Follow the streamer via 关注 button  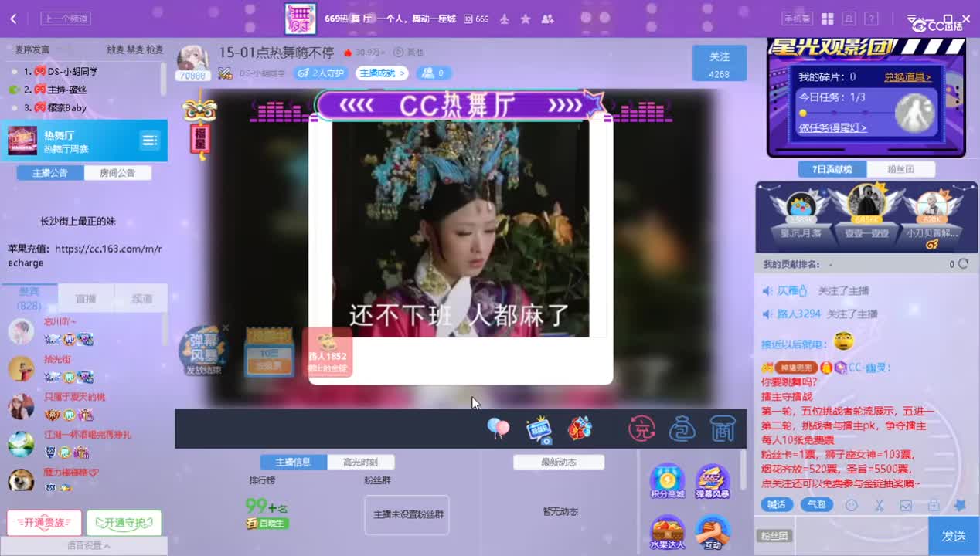[720, 63]
